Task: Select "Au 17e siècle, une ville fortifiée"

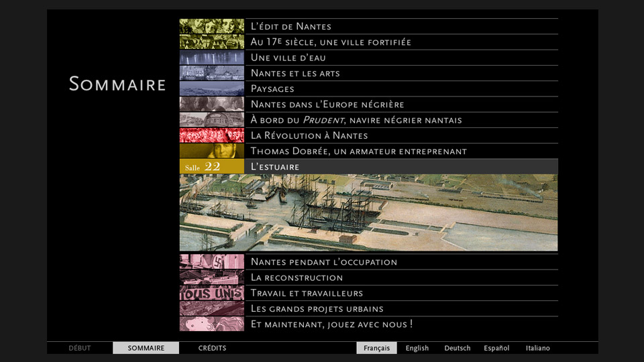Action: pyautogui.click(x=401, y=42)
